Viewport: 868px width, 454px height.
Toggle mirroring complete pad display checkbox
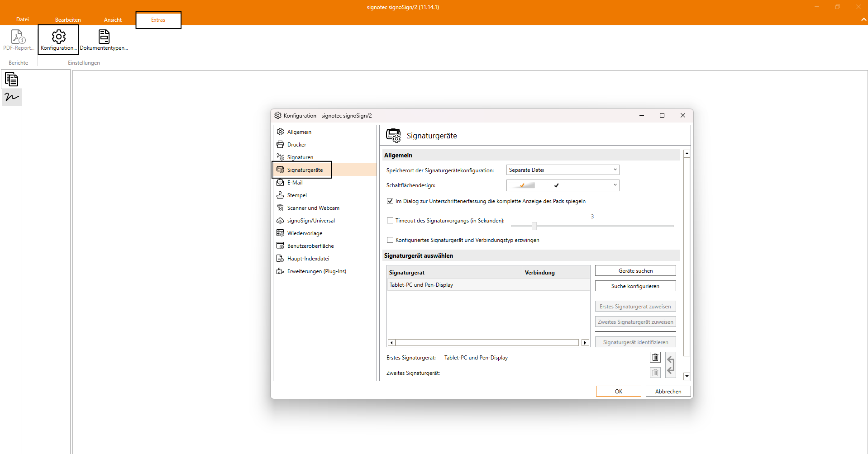(x=390, y=201)
